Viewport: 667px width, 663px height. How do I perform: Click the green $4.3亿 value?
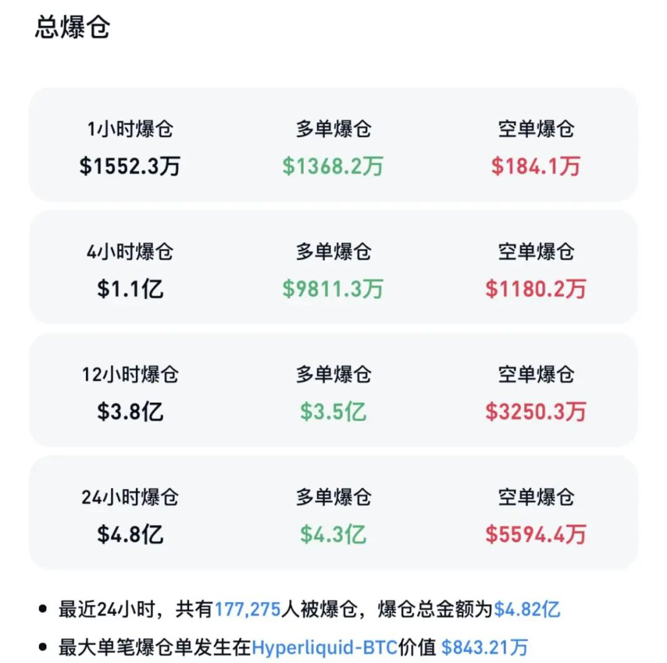pos(333,534)
